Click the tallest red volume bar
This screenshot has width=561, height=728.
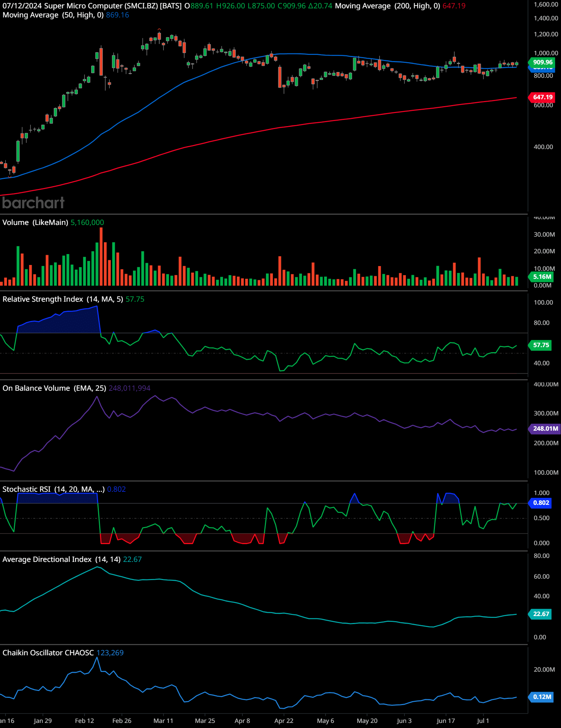(x=101, y=256)
